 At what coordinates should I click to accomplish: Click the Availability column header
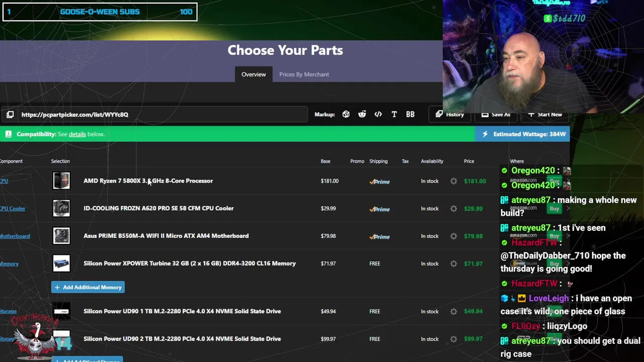click(432, 161)
